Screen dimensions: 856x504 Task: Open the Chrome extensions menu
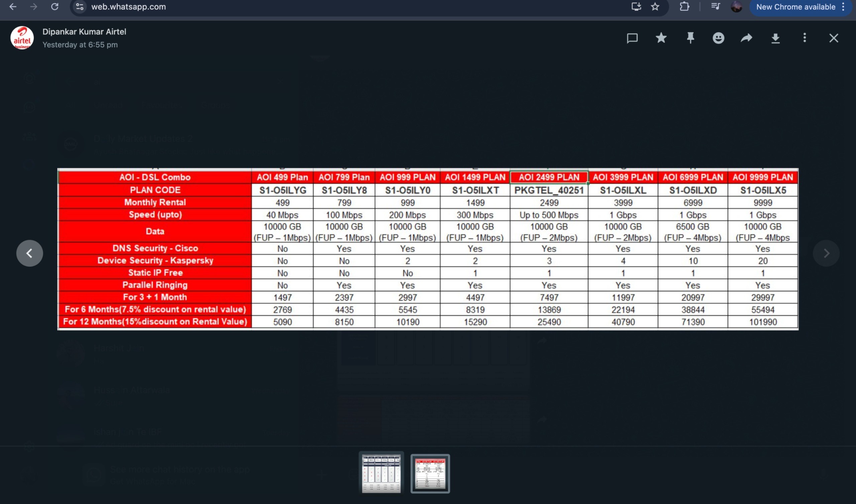684,7
